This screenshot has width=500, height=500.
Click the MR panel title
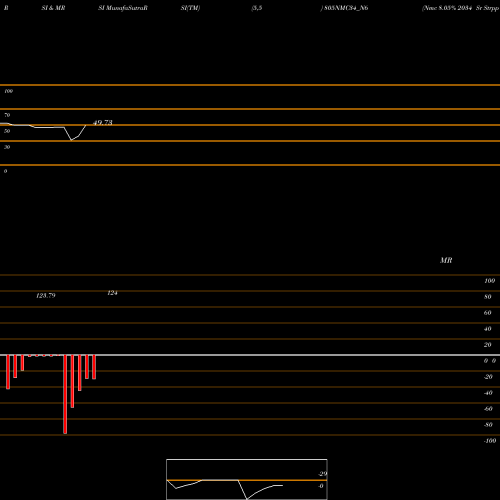coord(446,260)
